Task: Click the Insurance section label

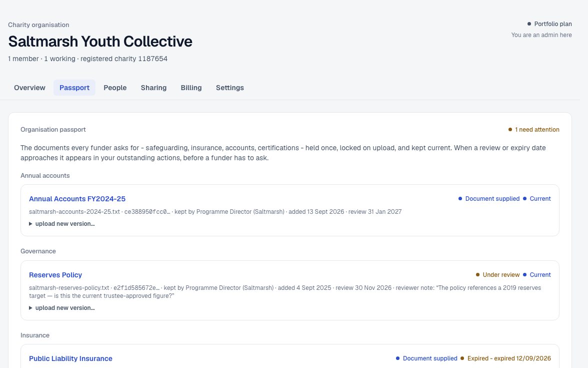Action: [35, 335]
